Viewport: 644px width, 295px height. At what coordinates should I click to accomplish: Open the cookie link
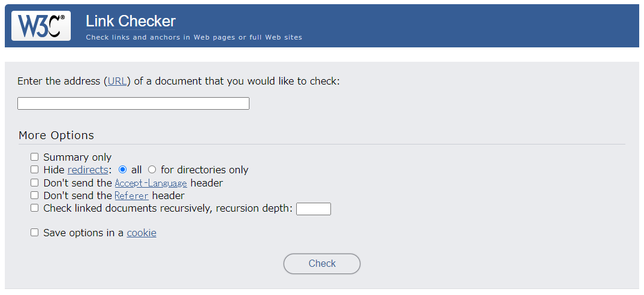click(142, 233)
